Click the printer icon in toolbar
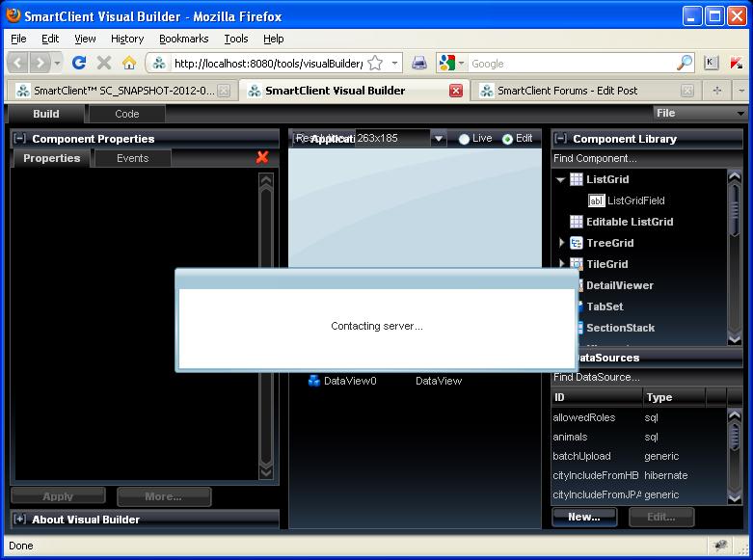Screen dimensions: 753x560 coord(419,63)
